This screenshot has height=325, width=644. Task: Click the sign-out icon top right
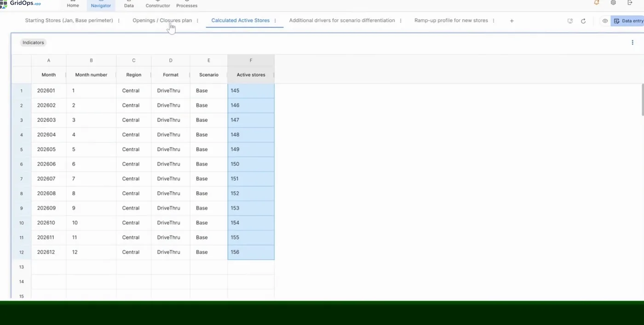click(630, 3)
